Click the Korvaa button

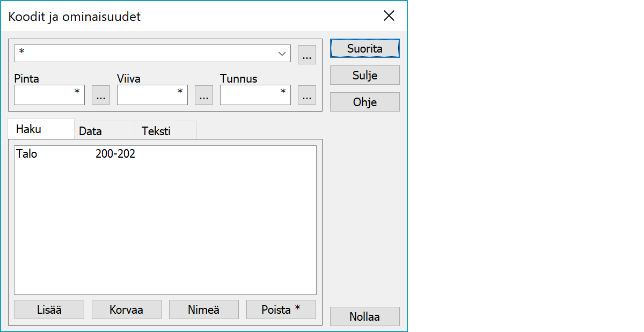(127, 309)
